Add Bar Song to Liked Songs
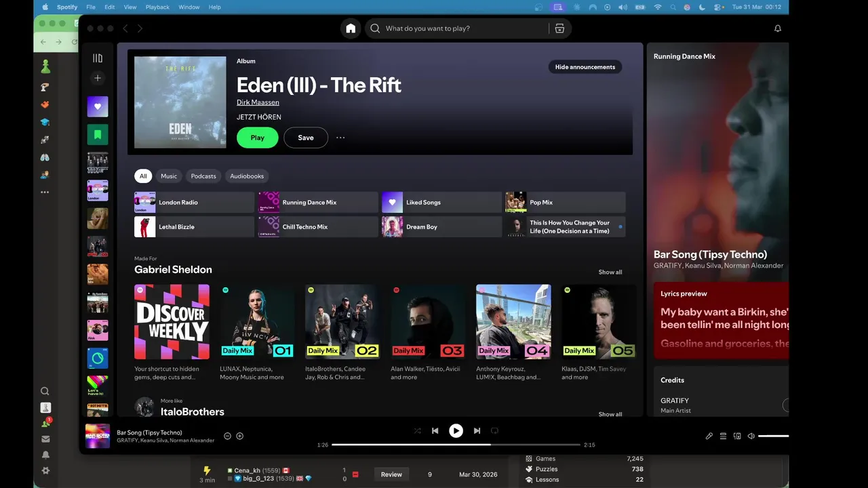The height and width of the screenshot is (488, 868). [239, 436]
